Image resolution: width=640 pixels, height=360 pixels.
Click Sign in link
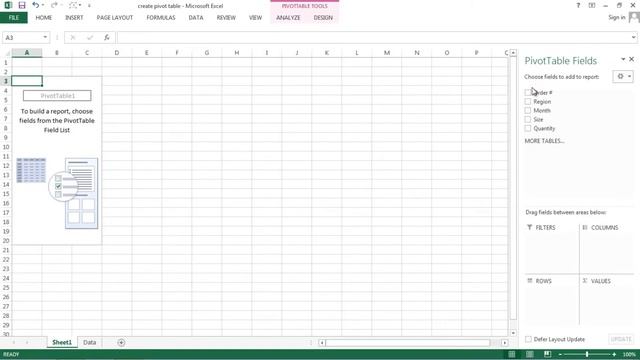click(617, 18)
